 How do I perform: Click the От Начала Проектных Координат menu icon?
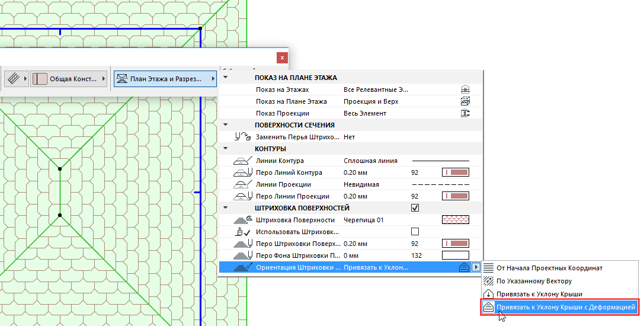pos(488,268)
